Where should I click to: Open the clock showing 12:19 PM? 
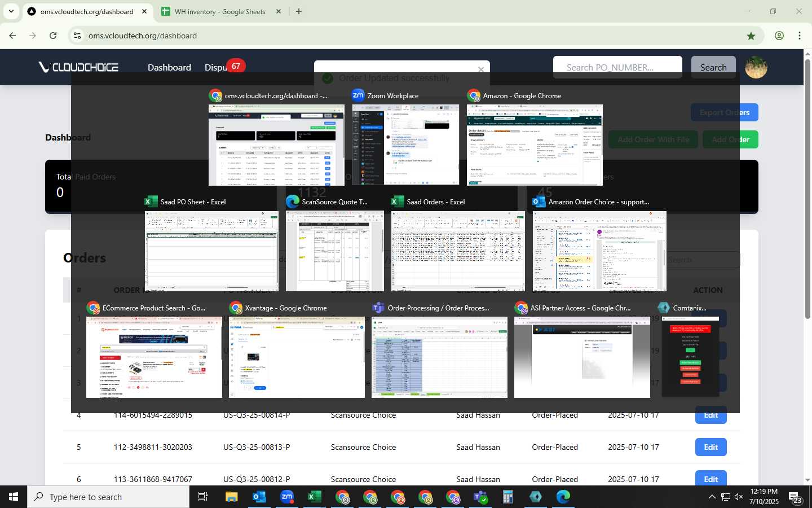764,497
